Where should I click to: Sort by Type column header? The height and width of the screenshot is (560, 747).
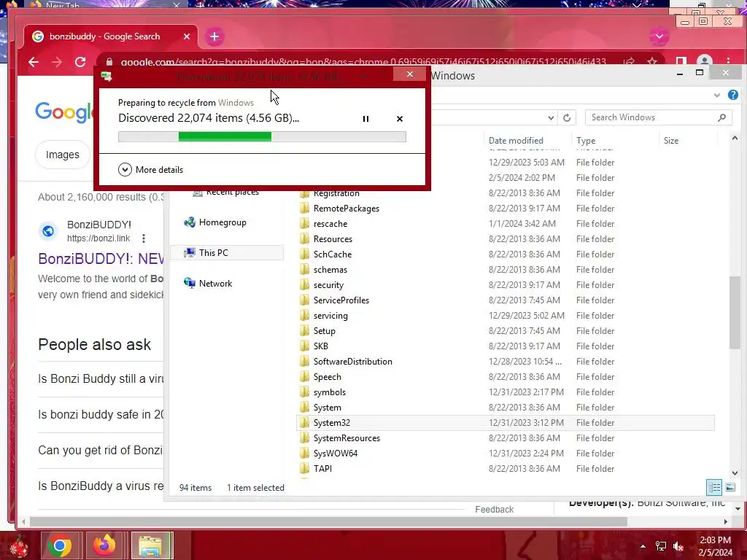click(x=586, y=141)
